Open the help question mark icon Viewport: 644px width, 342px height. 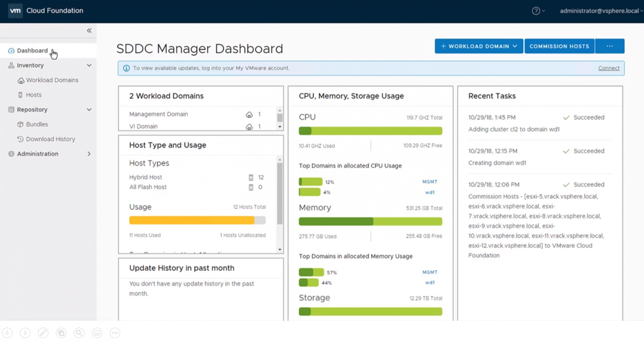(536, 11)
